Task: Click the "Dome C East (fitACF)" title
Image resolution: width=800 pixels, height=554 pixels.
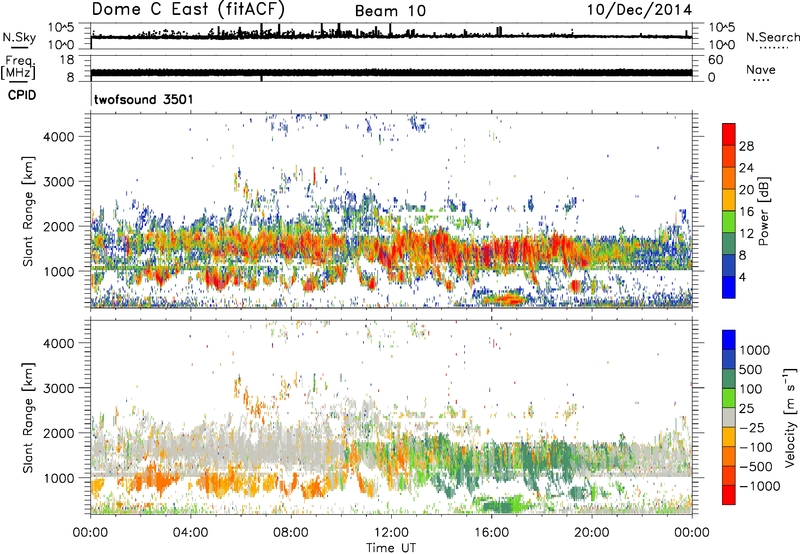Action: point(188,9)
